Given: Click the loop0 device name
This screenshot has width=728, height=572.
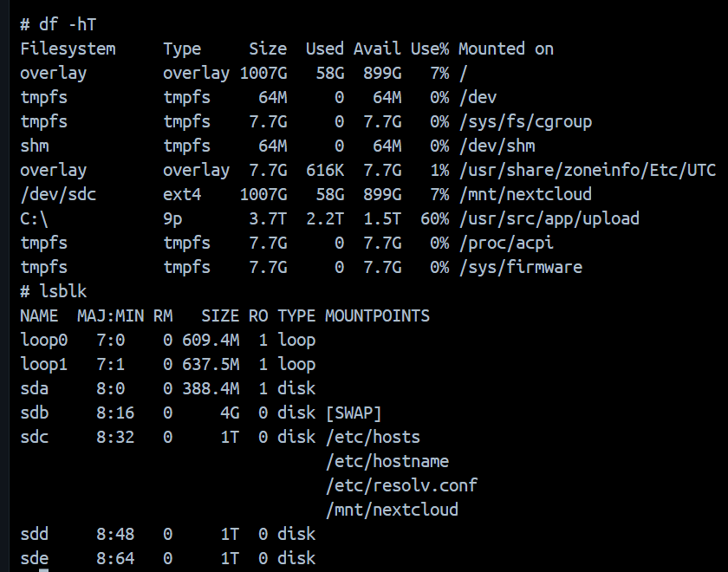Looking at the screenshot, I should click(x=44, y=340).
